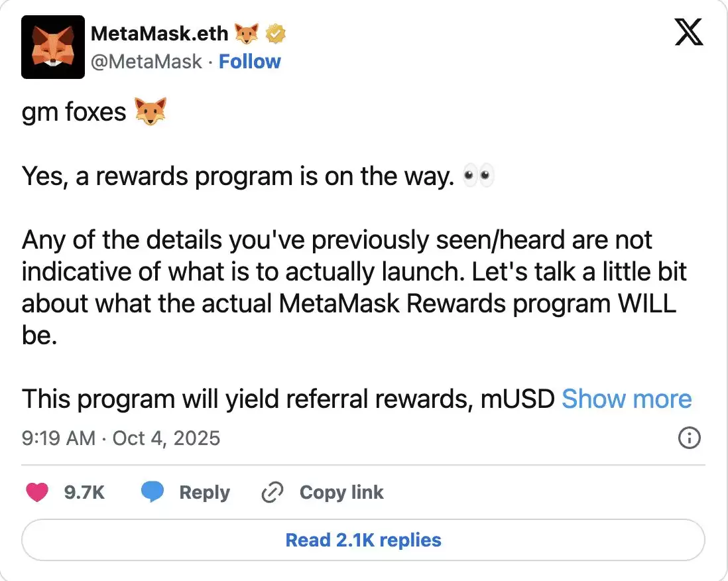Click the Copy link chain icon

click(272, 492)
